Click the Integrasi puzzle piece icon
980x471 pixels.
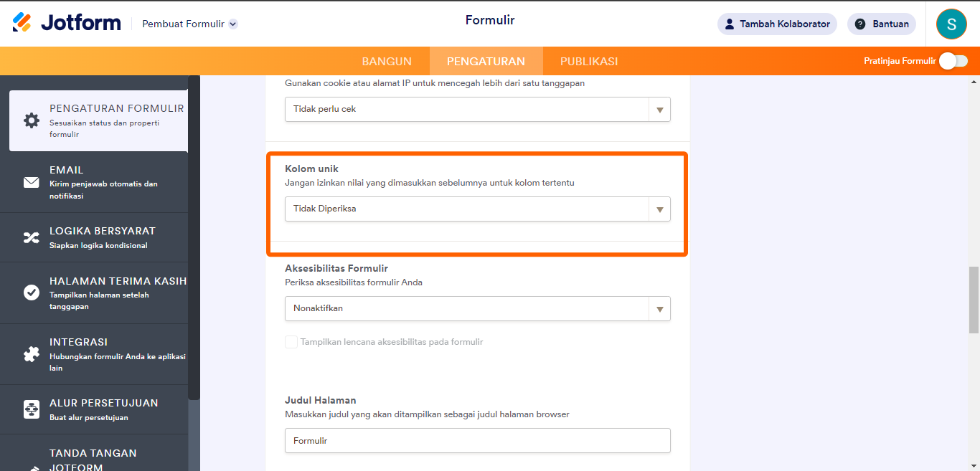pos(32,354)
